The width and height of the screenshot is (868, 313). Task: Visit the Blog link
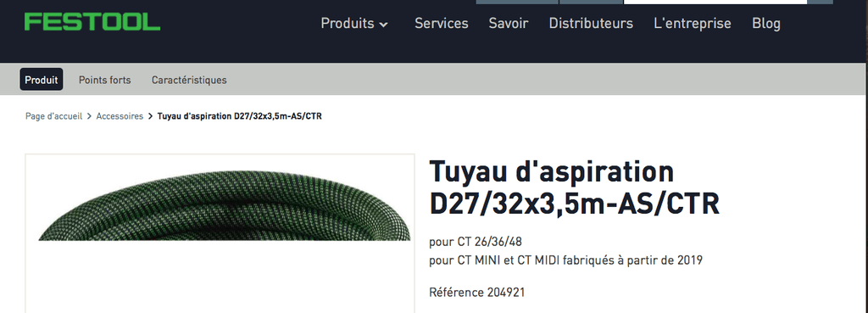click(766, 23)
